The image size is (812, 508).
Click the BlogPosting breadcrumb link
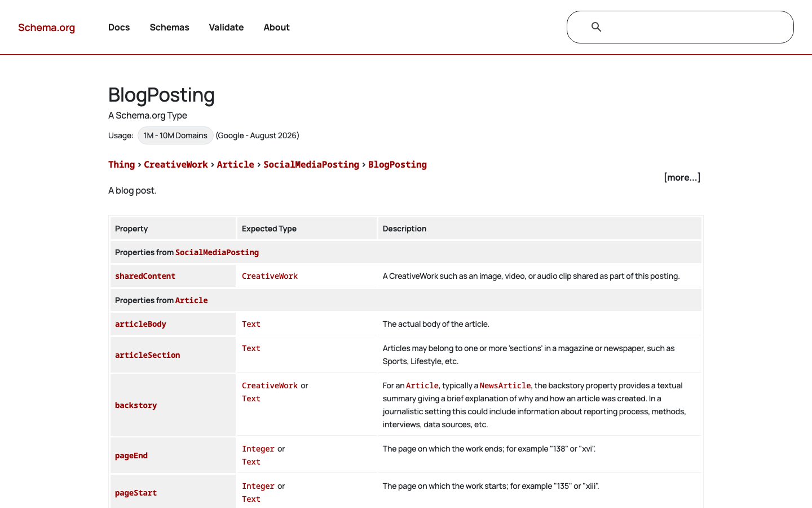(398, 164)
